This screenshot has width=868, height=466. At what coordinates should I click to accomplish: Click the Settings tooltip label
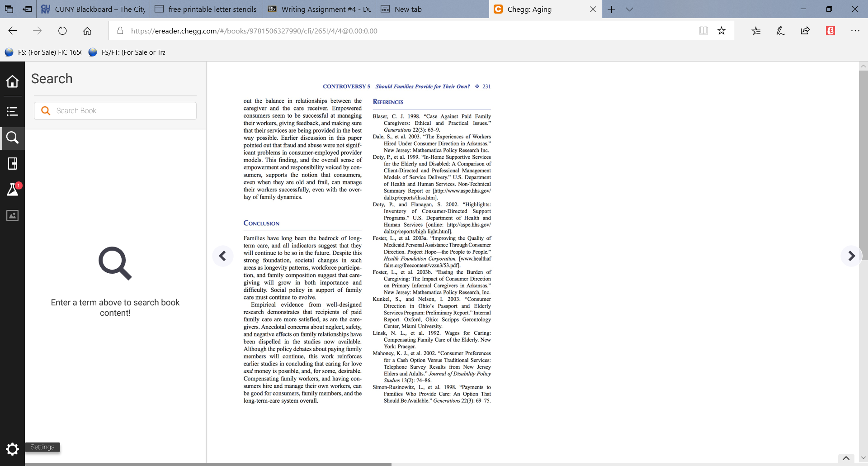(42, 447)
